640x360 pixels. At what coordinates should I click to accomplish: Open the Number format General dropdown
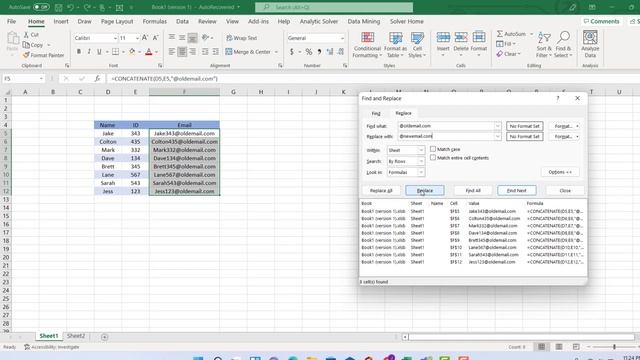(x=342, y=38)
